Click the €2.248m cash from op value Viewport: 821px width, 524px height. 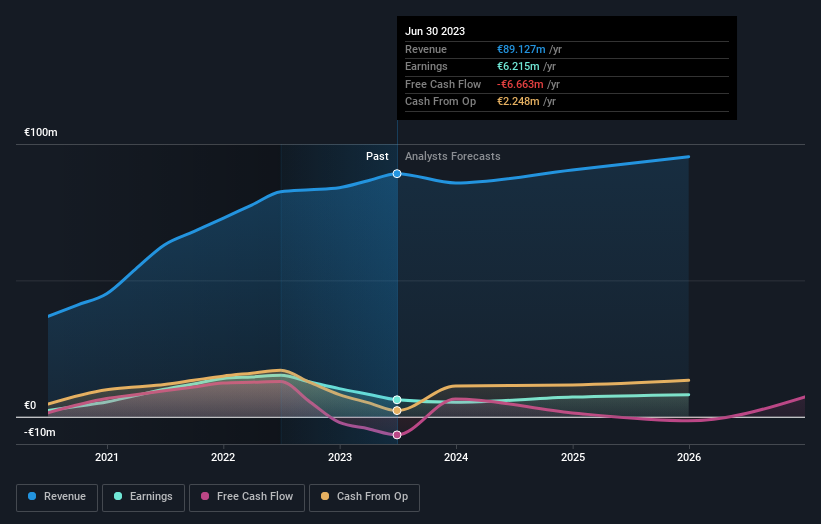point(518,102)
